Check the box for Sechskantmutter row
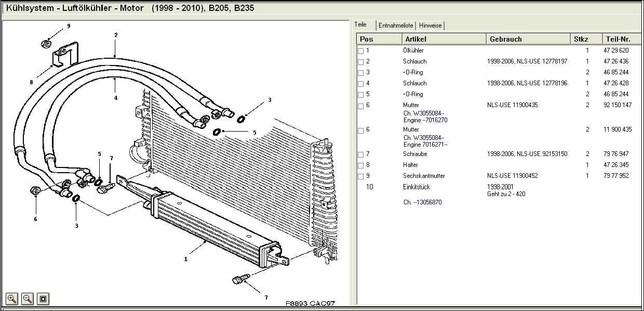 click(361, 176)
